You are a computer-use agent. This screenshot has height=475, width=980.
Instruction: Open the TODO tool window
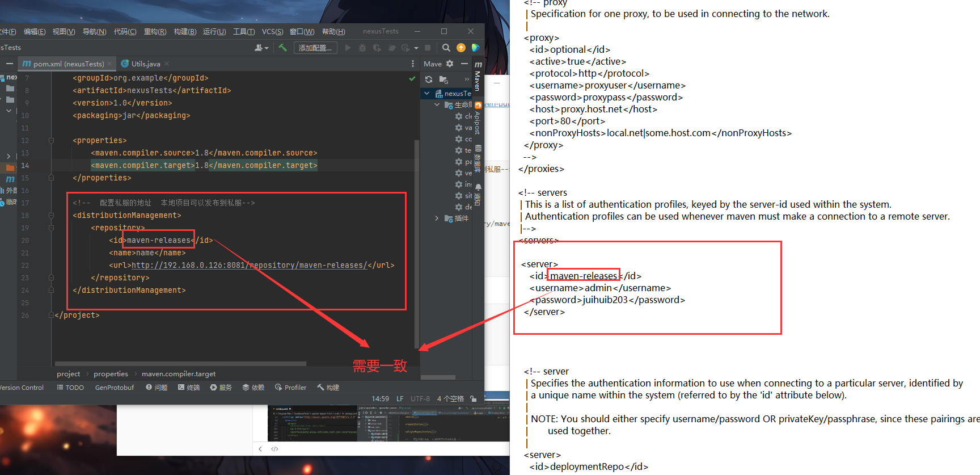coord(70,388)
